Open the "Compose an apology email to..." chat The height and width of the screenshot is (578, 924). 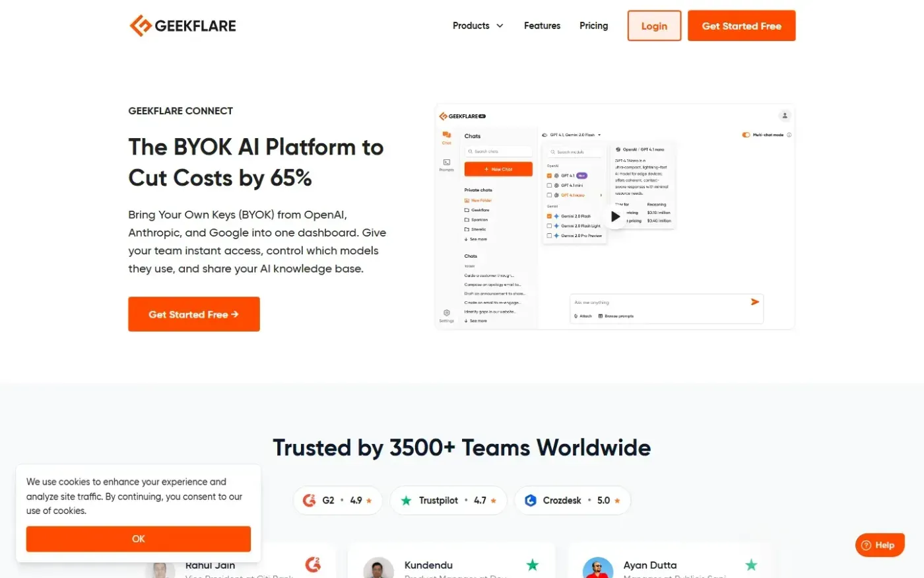[492, 285]
